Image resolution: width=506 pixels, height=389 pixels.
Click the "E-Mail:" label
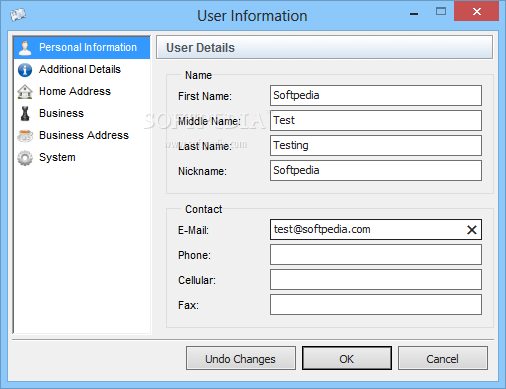click(193, 230)
